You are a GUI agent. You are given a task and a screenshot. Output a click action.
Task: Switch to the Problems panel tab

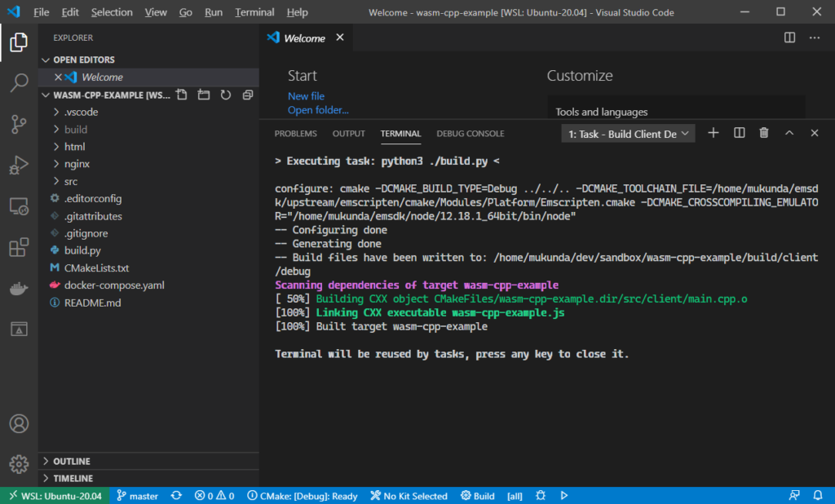(x=295, y=134)
